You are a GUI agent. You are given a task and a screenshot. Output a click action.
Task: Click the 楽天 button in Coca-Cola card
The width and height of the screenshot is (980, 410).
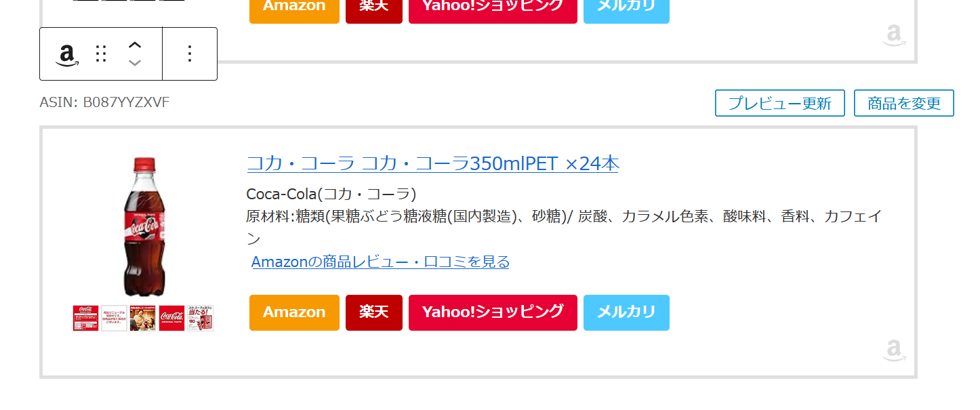[x=373, y=312]
